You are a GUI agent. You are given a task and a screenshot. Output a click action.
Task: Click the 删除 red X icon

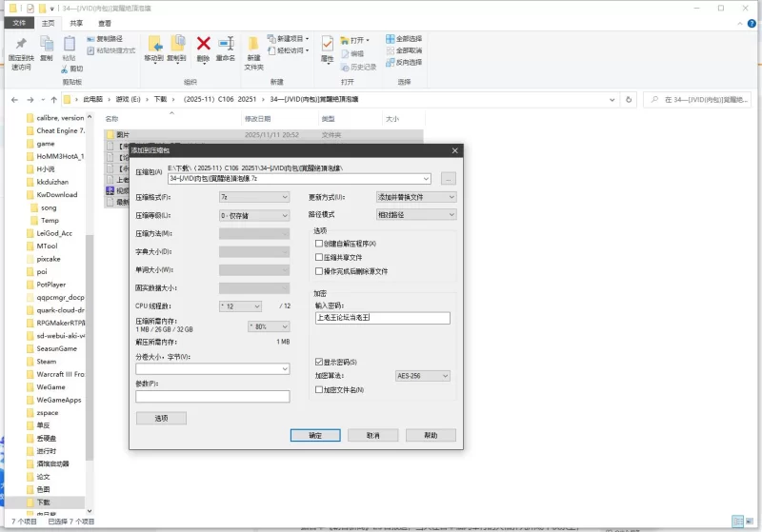(x=203, y=43)
